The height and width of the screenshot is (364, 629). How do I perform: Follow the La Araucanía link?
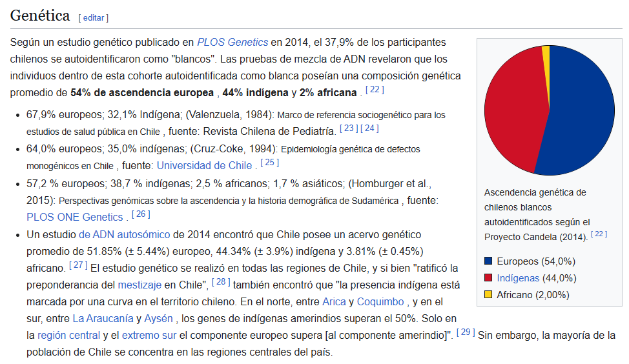103,318
